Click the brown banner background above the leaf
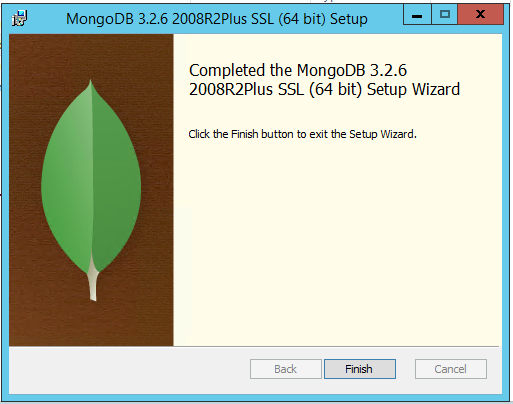The image size is (513, 404). click(91, 55)
